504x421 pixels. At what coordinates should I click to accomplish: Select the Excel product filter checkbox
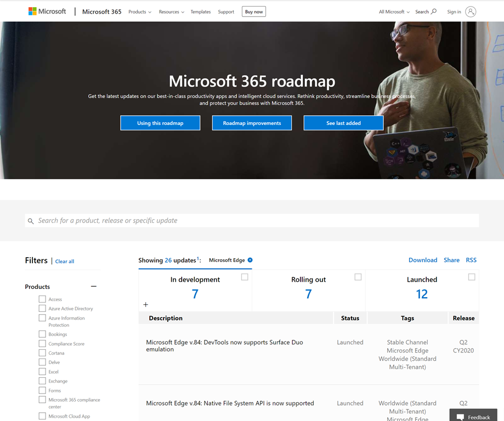point(42,371)
